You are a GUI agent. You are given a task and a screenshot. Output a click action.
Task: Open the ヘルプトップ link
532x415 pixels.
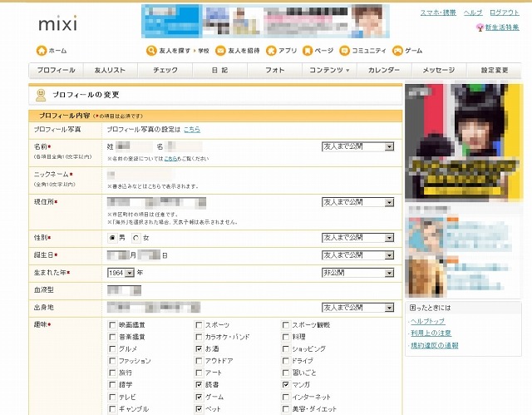[x=427, y=321]
